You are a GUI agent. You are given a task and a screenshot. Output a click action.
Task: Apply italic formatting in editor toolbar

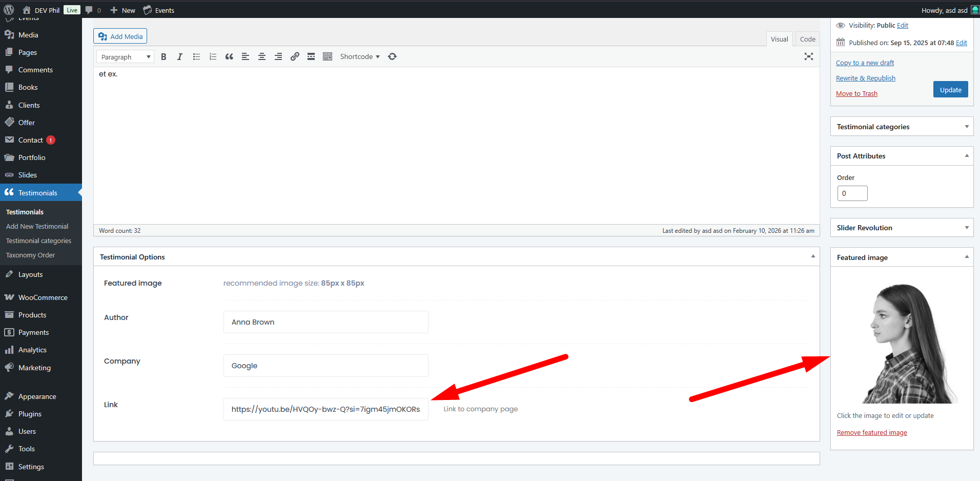click(x=180, y=57)
